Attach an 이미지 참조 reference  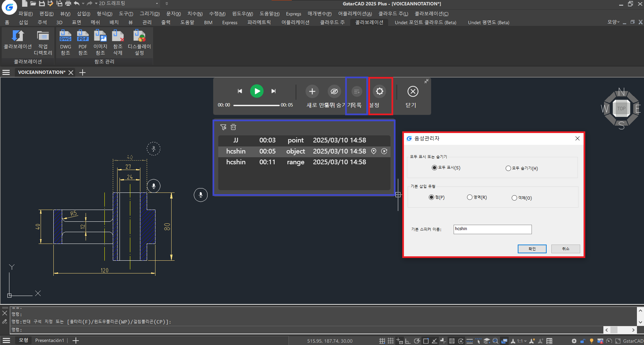[x=100, y=43]
